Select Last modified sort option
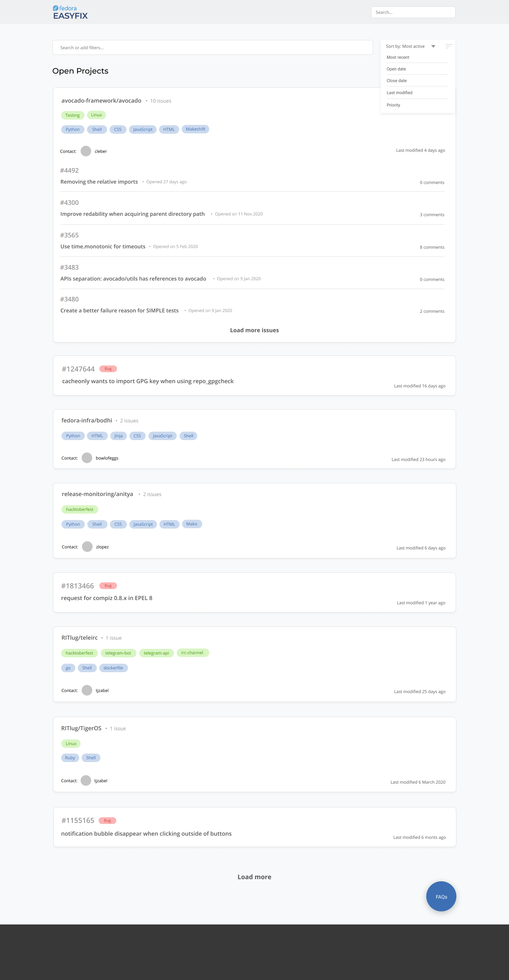The height and width of the screenshot is (980, 509). pos(399,93)
